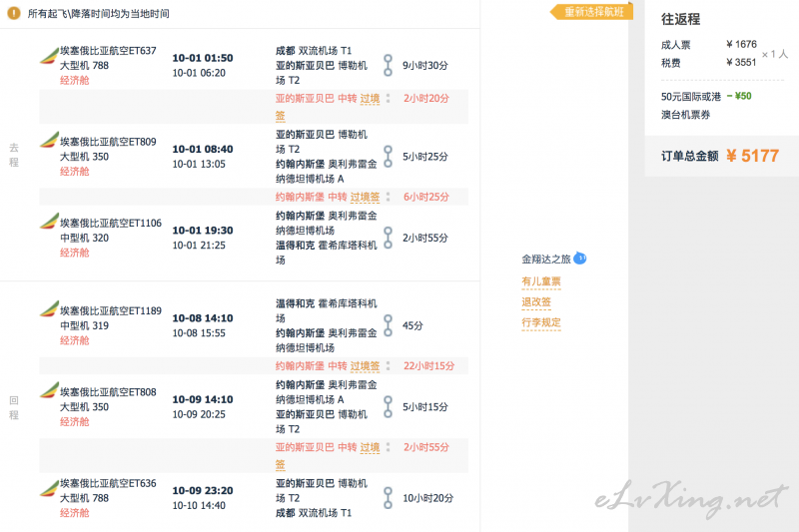Select flight name 埃塞俄比亚航空ET637
The height and width of the screenshot is (532, 799).
pos(108,50)
